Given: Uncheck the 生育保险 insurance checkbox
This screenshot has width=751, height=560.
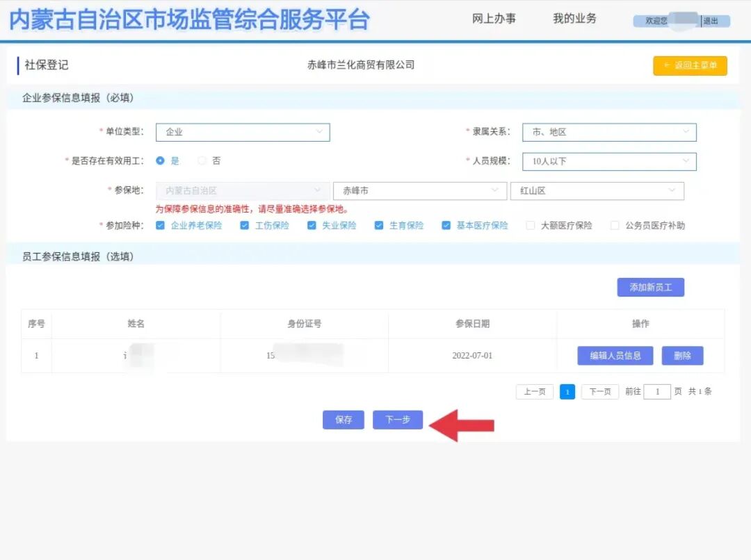Looking at the screenshot, I should (x=378, y=225).
